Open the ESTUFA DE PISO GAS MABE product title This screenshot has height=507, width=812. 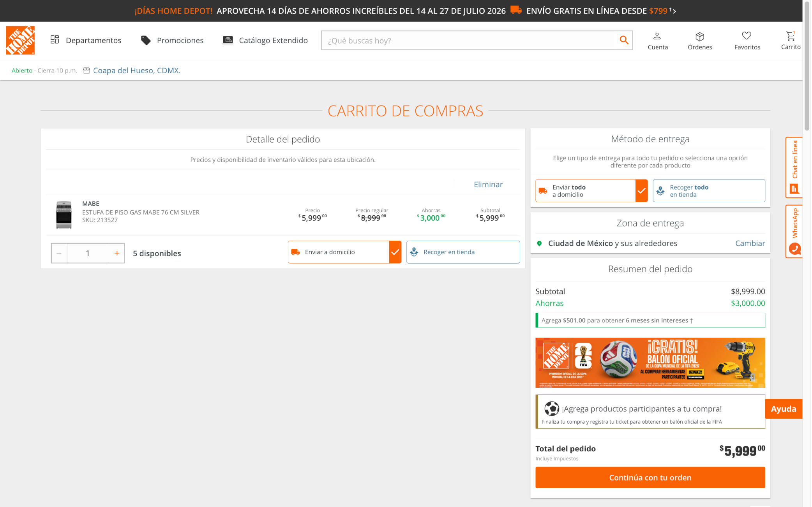141,212
